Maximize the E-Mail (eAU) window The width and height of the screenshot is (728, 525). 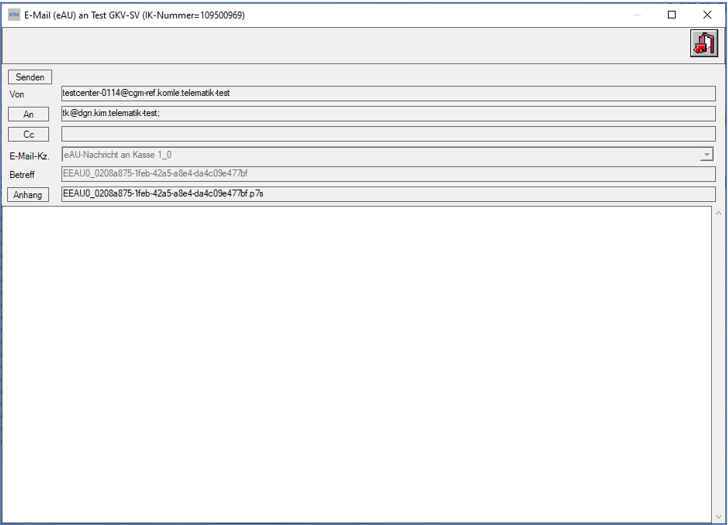pyautogui.click(x=672, y=15)
